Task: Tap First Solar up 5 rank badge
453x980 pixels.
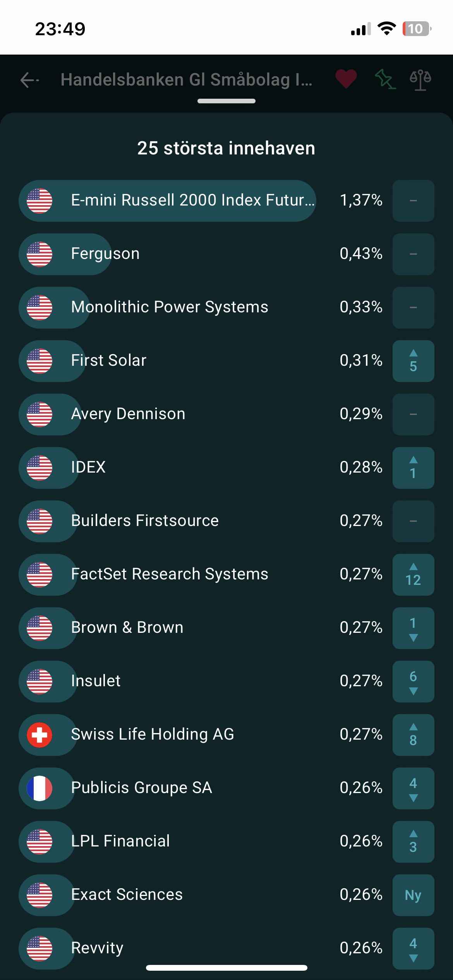Action: click(413, 361)
